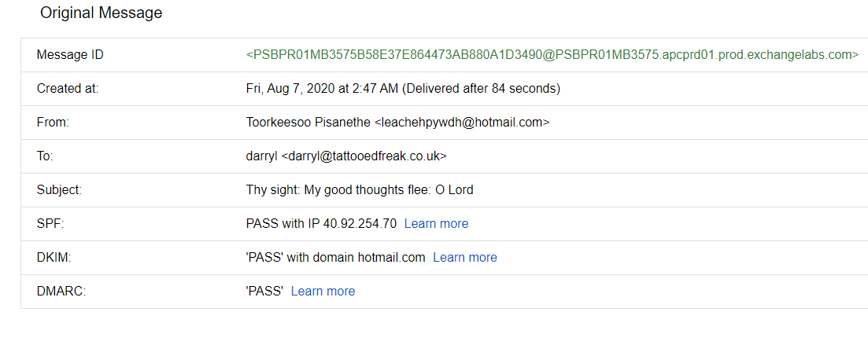868x345 pixels.
Task: Click the Message ID row label
Action: (x=70, y=55)
